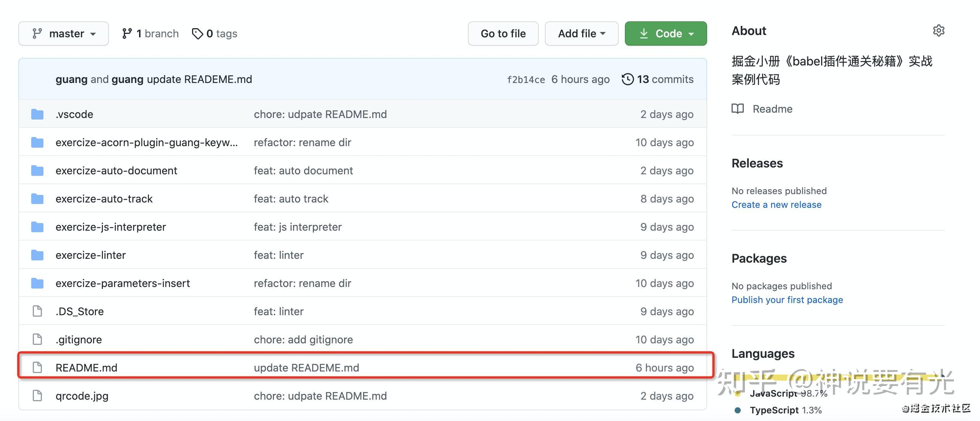980x421 pixels.
Task: Click folder icon beside exercize-linter
Action: click(x=37, y=255)
